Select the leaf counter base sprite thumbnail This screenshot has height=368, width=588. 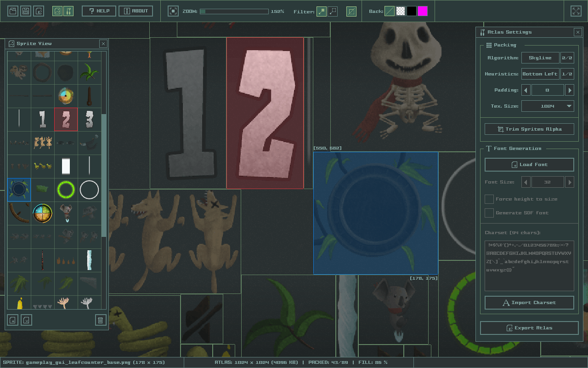(19, 190)
